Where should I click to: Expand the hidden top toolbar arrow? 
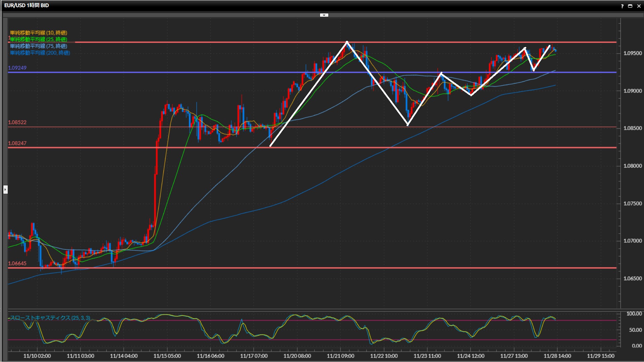pos(324,15)
